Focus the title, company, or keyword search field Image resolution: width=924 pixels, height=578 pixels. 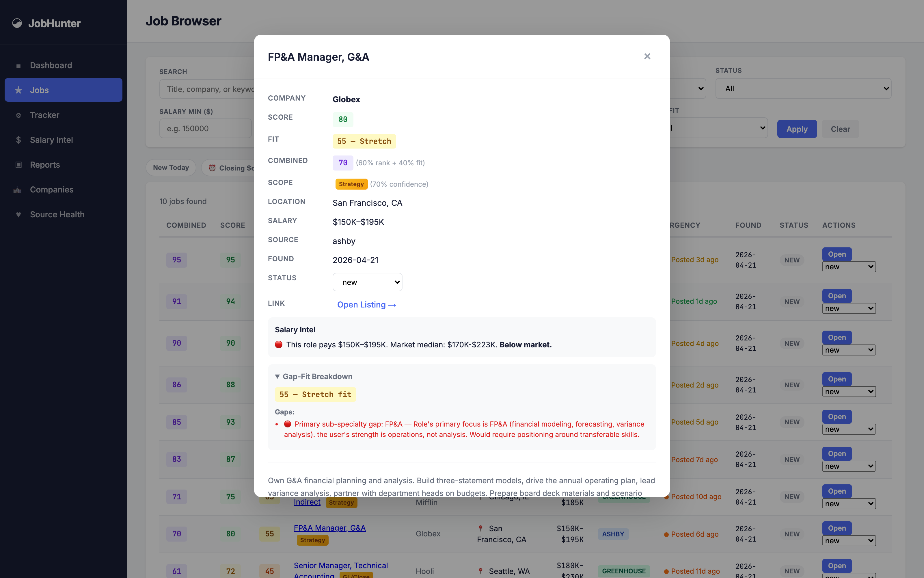(206, 89)
